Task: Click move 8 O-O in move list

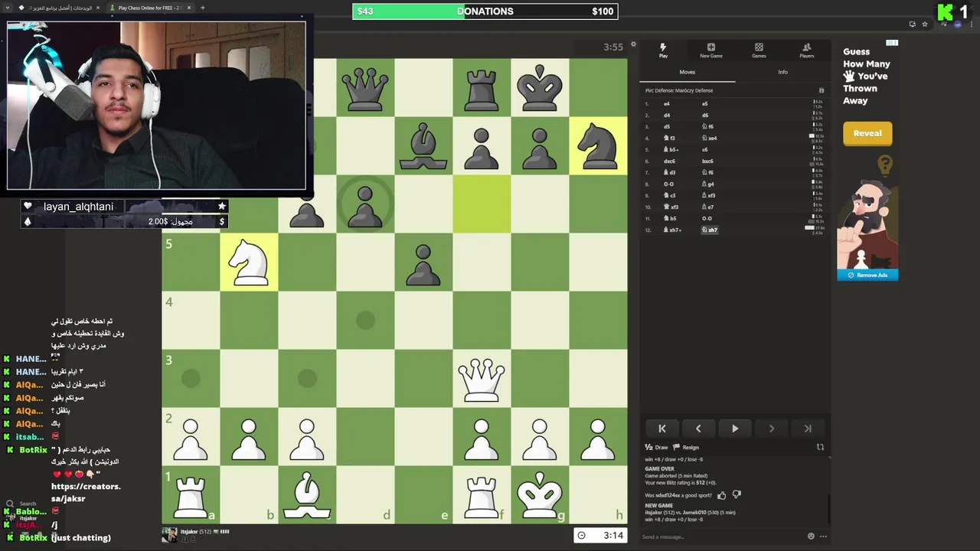Action: point(668,184)
